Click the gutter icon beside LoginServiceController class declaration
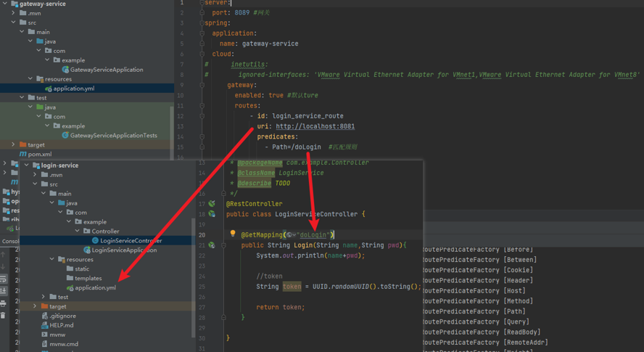 pyautogui.click(x=212, y=214)
